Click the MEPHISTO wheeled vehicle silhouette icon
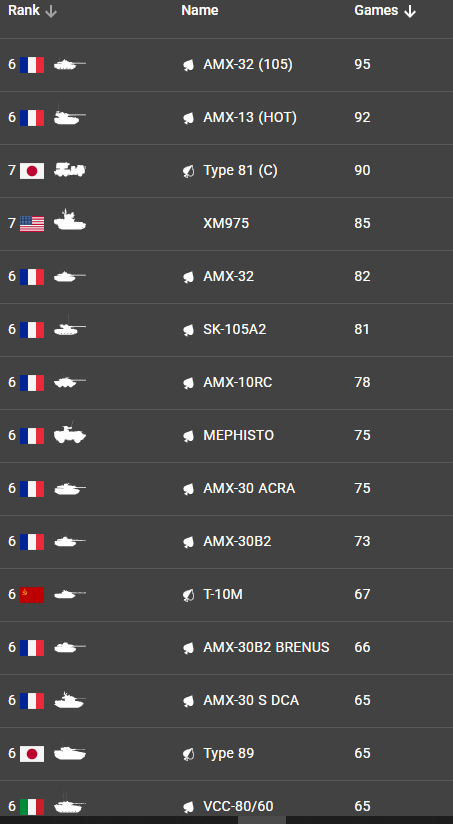Screen dimensions: 453x824 pos(70,434)
